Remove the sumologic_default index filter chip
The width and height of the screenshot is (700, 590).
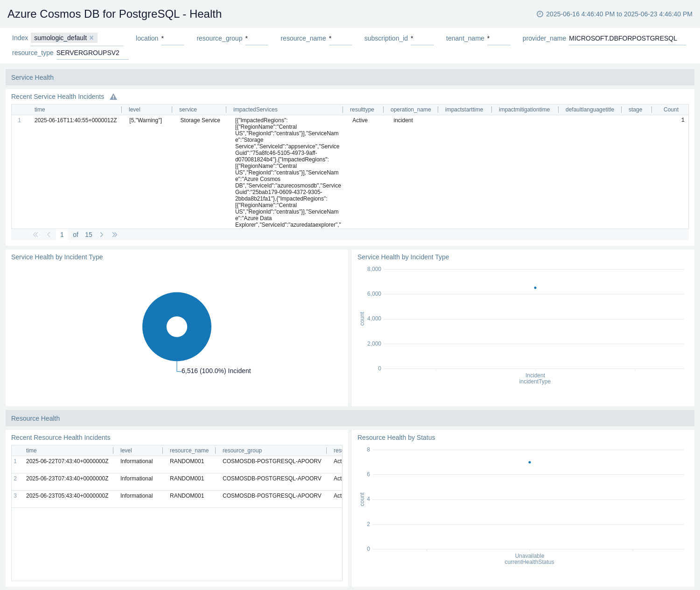coord(91,38)
